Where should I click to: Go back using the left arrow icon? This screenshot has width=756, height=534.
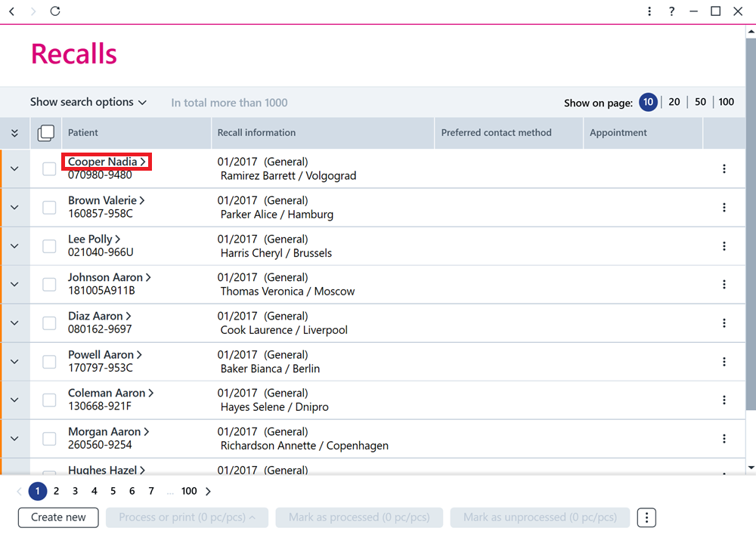tap(12, 11)
